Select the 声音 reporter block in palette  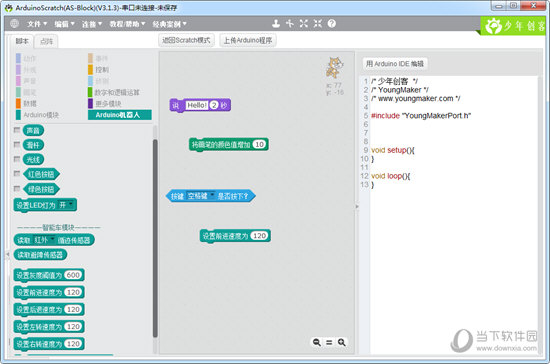click(33, 130)
